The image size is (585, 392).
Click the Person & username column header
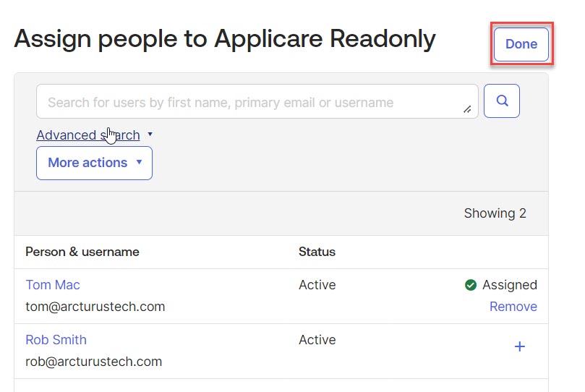[x=82, y=252]
